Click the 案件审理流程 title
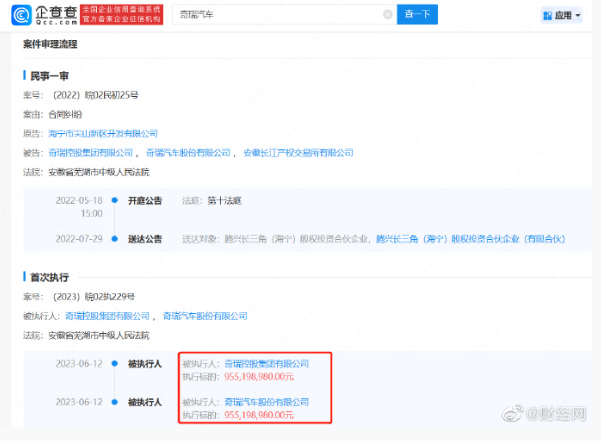The height and width of the screenshot is (441, 601). point(50,44)
